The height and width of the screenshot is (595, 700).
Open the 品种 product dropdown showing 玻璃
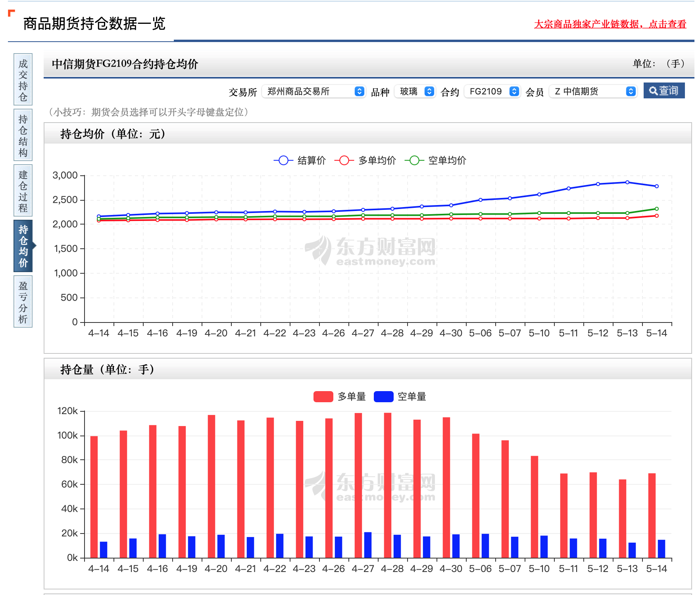point(415,92)
